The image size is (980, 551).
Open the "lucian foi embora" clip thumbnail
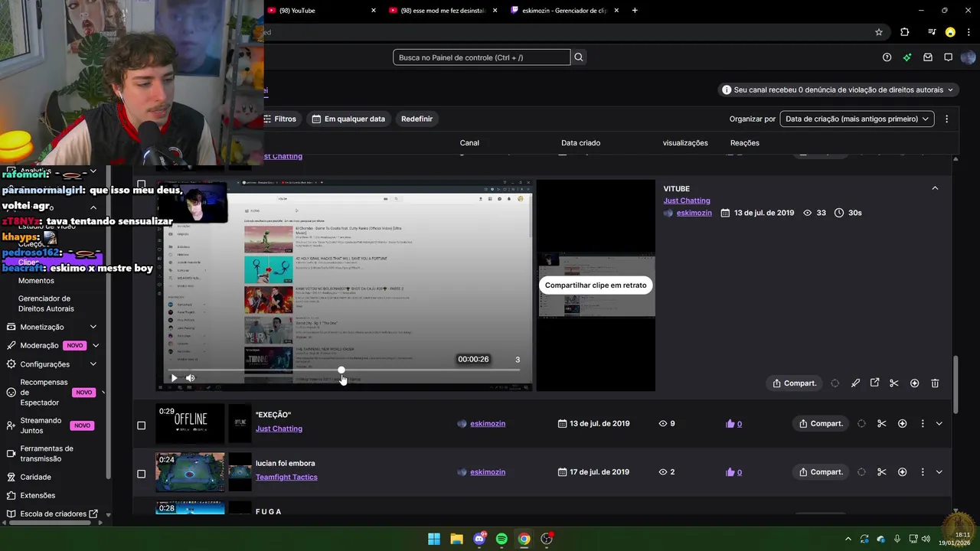190,472
